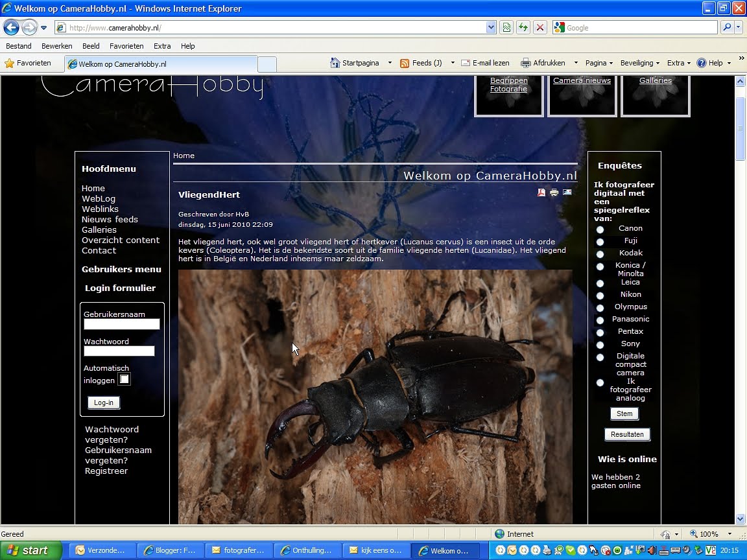Open the Nieuws feeds link

tap(110, 219)
